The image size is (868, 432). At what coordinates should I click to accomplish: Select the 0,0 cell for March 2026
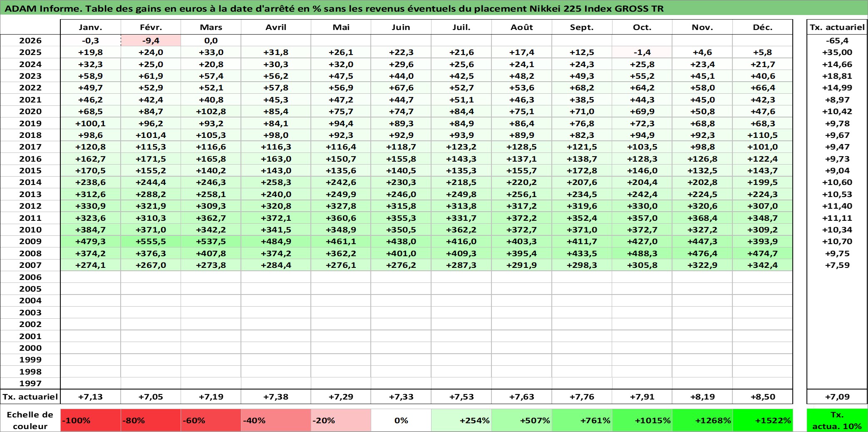[211, 40]
